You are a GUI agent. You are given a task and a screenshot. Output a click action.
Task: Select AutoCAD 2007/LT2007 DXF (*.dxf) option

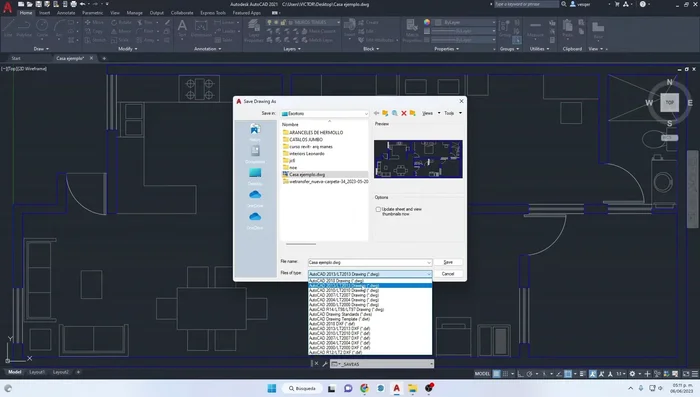click(370, 338)
